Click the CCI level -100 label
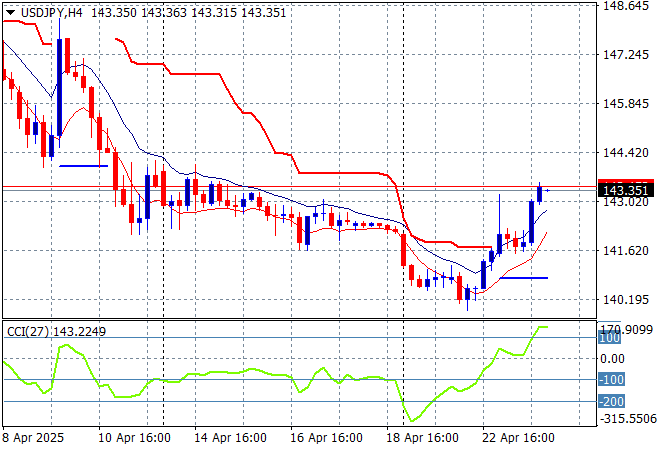 click(611, 380)
